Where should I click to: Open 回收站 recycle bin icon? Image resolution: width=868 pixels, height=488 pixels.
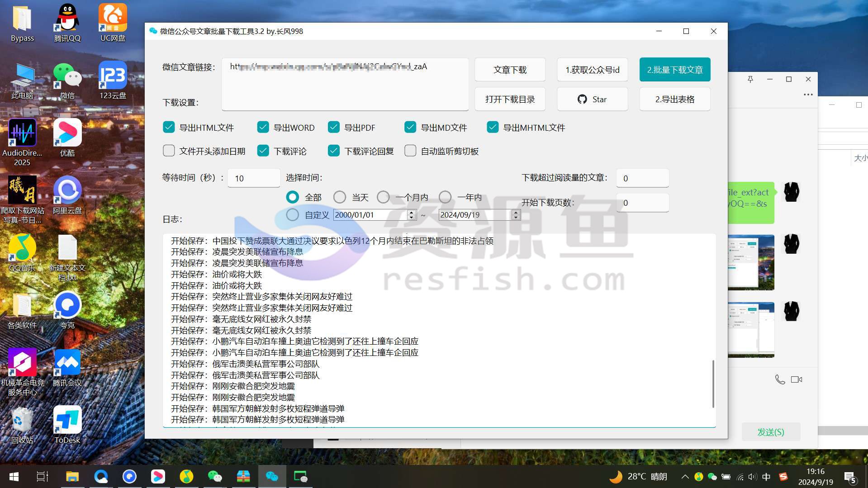tap(22, 426)
